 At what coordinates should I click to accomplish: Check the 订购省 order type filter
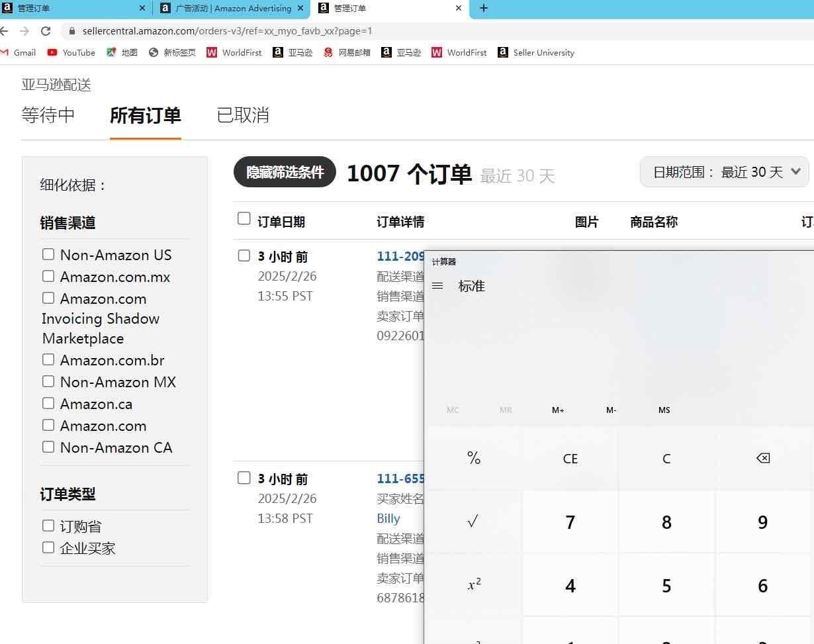tap(48, 526)
